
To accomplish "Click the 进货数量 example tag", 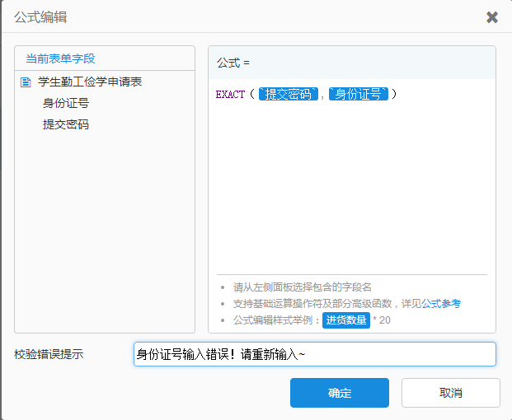I will (x=345, y=320).
